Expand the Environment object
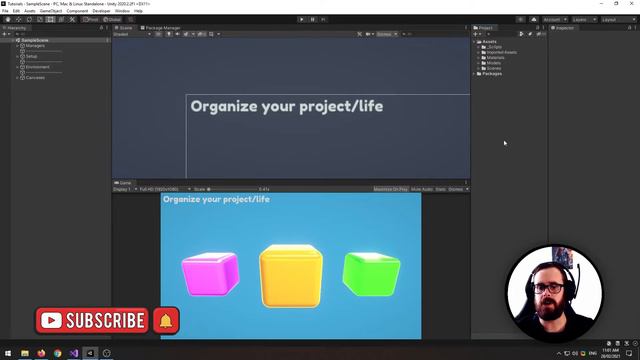 (18, 67)
